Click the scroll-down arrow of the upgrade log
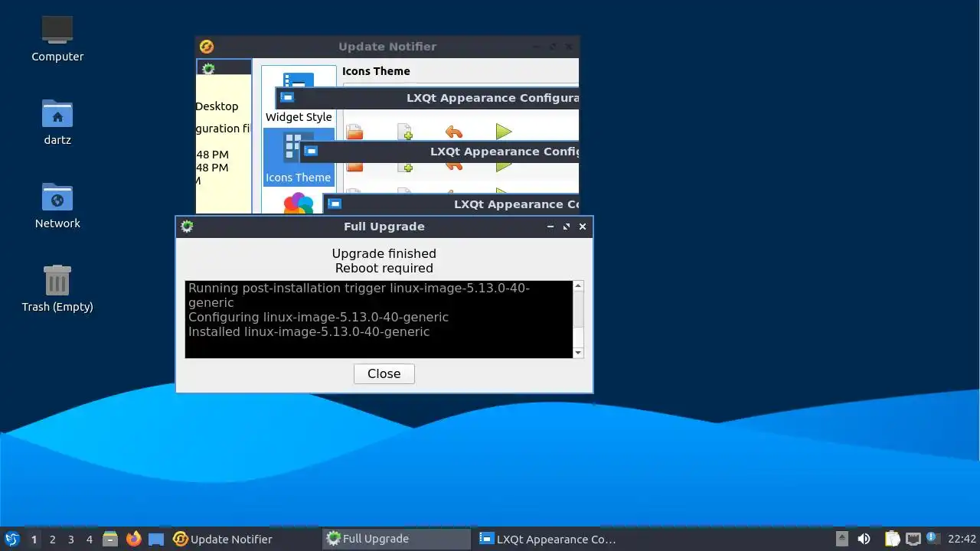Image resolution: width=980 pixels, height=551 pixels. tap(578, 353)
